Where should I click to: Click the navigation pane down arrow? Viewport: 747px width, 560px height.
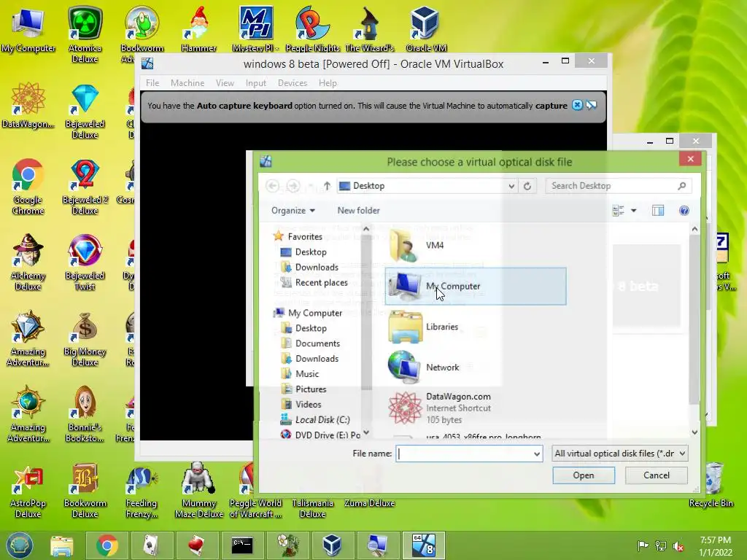pos(366,432)
